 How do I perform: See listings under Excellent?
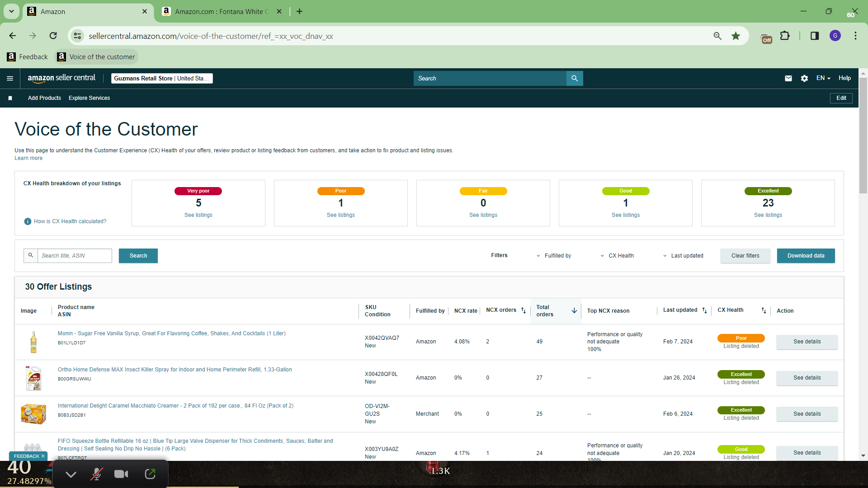point(768,215)
